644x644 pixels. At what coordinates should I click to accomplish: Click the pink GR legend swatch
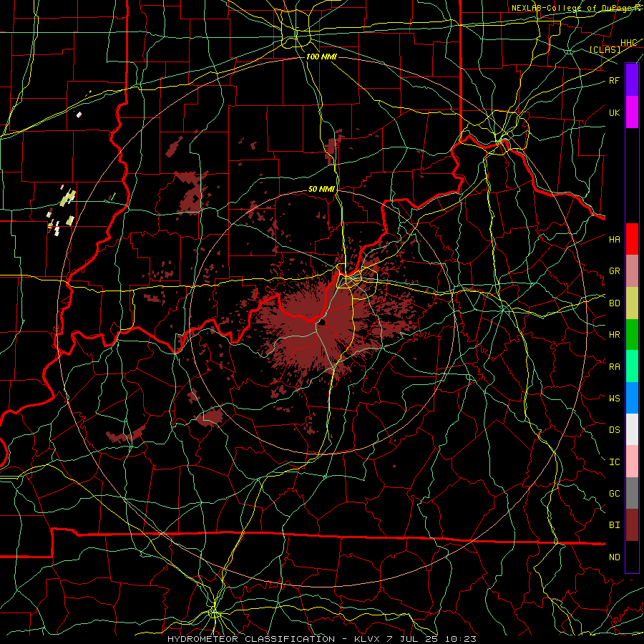(632, 271)
